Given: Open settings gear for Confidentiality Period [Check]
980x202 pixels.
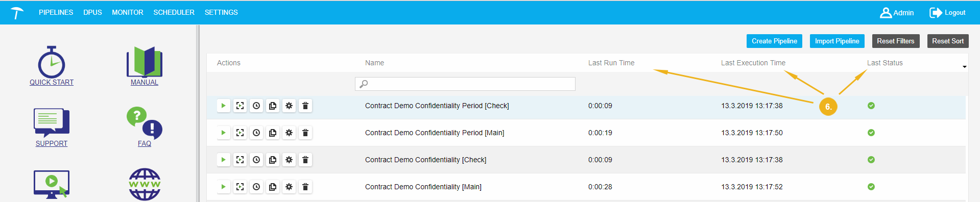Looking at the screenshot, I should [x=289, y=106].
